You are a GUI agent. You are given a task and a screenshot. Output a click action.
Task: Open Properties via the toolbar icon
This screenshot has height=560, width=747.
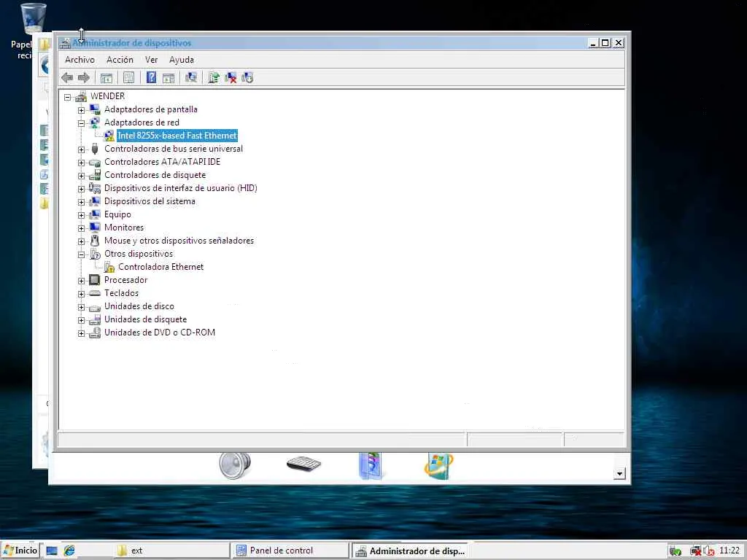pyautogui.click(x=128, y=77)
